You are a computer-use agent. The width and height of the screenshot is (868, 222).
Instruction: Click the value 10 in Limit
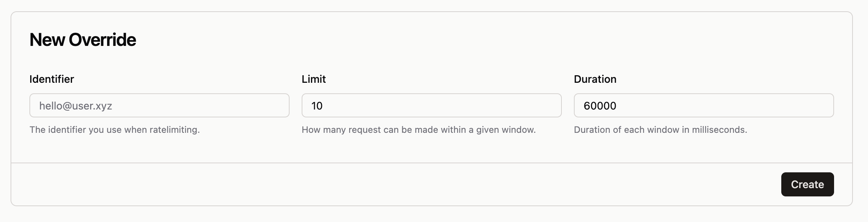click(x=317, y=106)
